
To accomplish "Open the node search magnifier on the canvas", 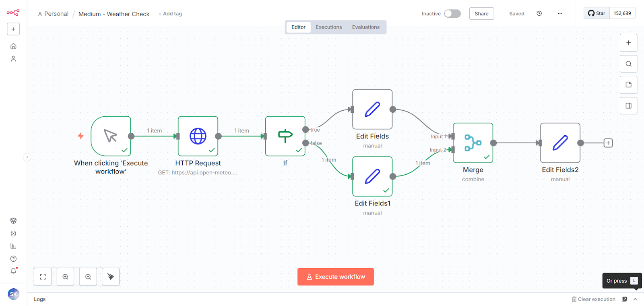I will tap(628, 64).
